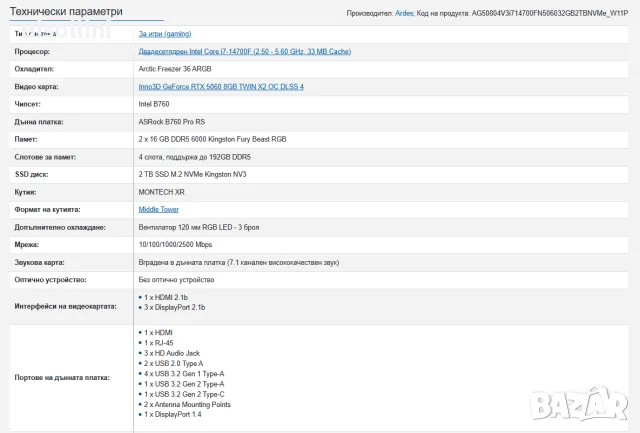Image resolution: width=640 pixels, height=433 pixels.
Task: Select the 'MONTECH XR' value
Action: coord(161,192)
